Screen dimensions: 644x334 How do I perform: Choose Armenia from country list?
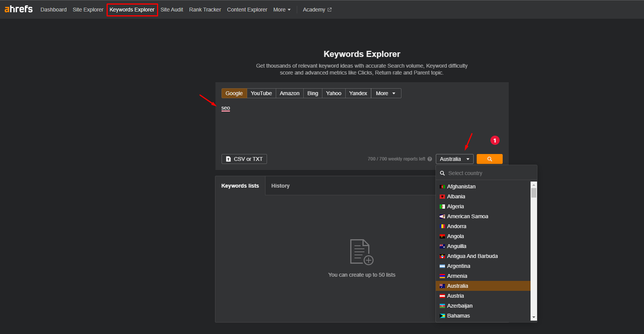coord(483,276)
